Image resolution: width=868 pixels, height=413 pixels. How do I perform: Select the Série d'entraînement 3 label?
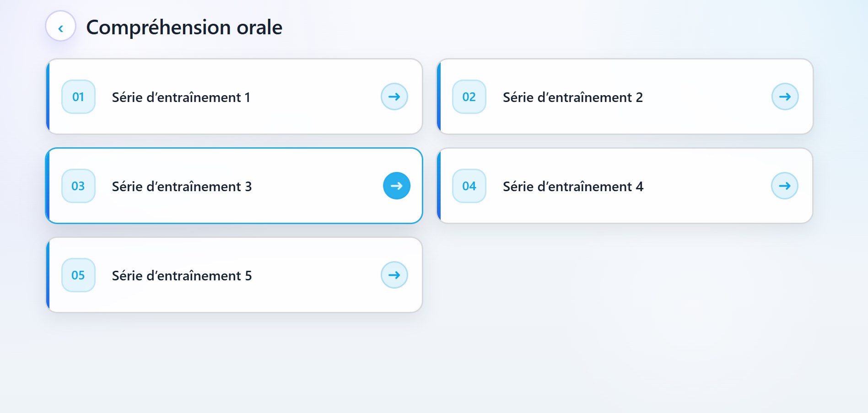point(182,186)
